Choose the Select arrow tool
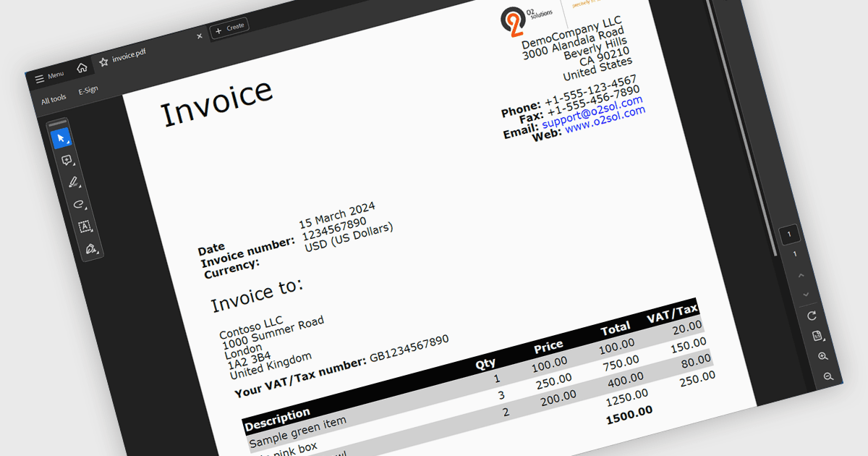Screen dimensions: 868x456 point(61,138)
